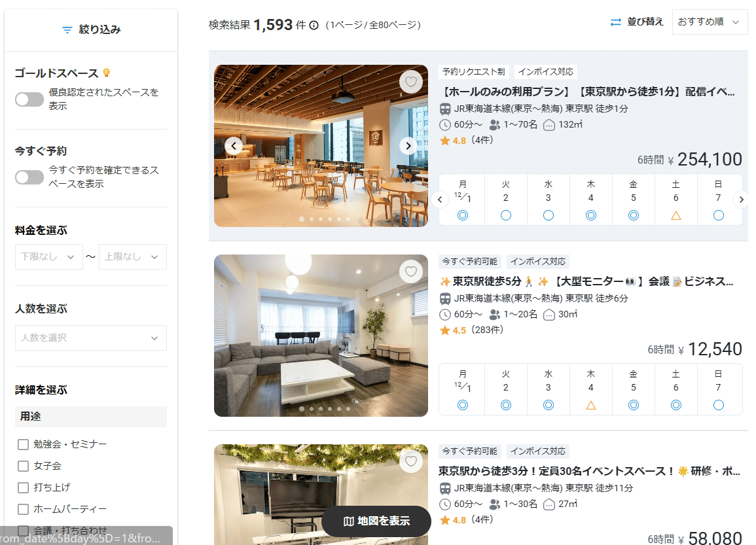Click the 地図を表示 map button
The height and width of the screenshot is (545, 756).
point(376,521)
